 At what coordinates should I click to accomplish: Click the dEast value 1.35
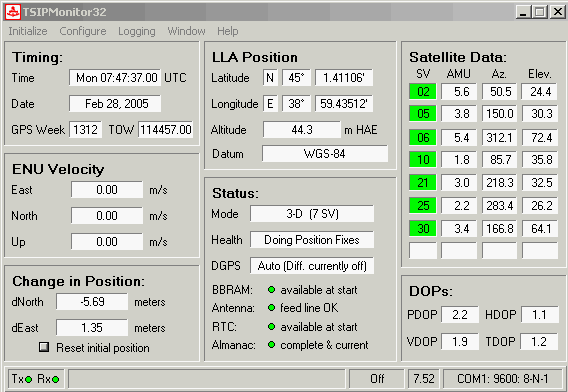[92, 328]
